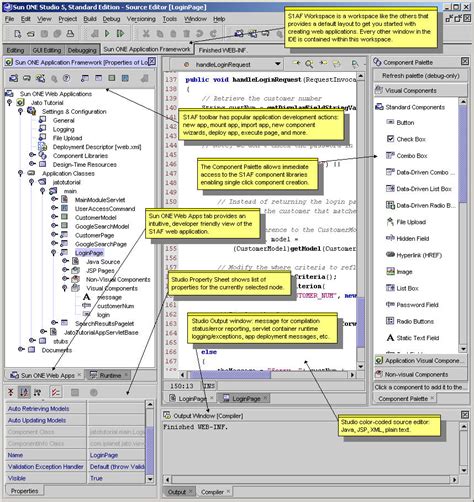
Task: Pick the Image component in the palette
Action: coord(399,272)
